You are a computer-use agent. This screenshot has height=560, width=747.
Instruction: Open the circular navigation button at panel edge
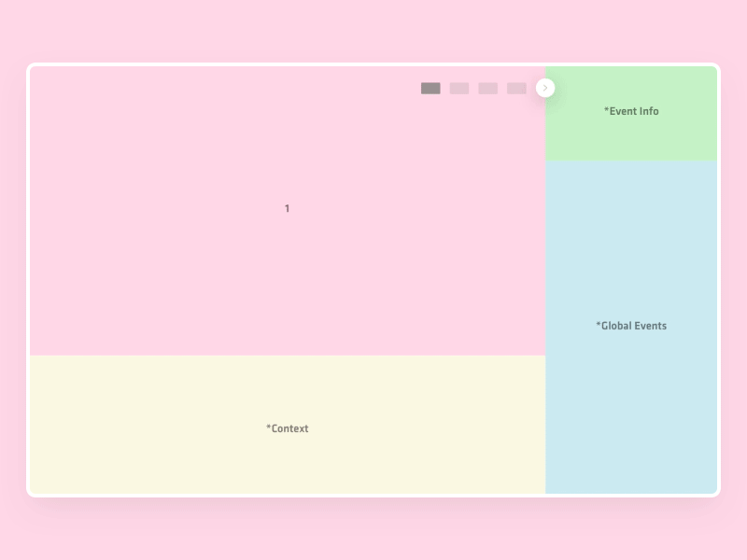[x=545, y=87]
